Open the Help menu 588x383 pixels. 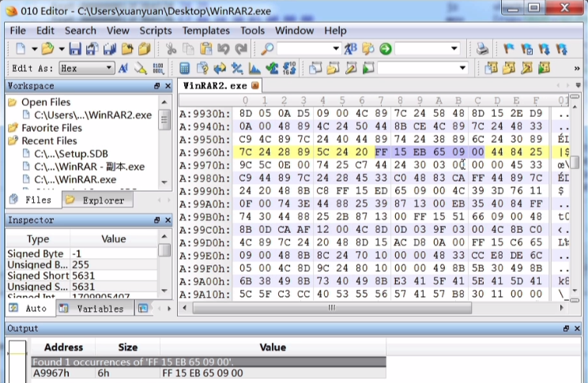click(335, 31)
